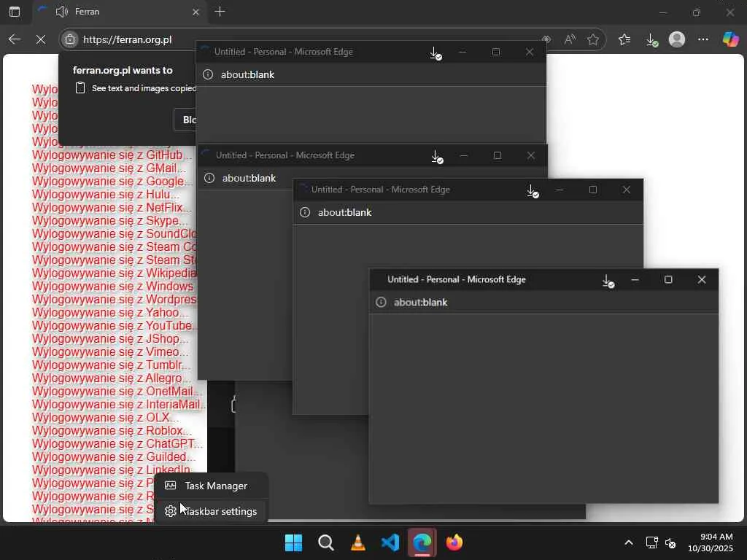Open the tab actions menu icon
Screen dimensions: 747x560
(x=15, y=12)
